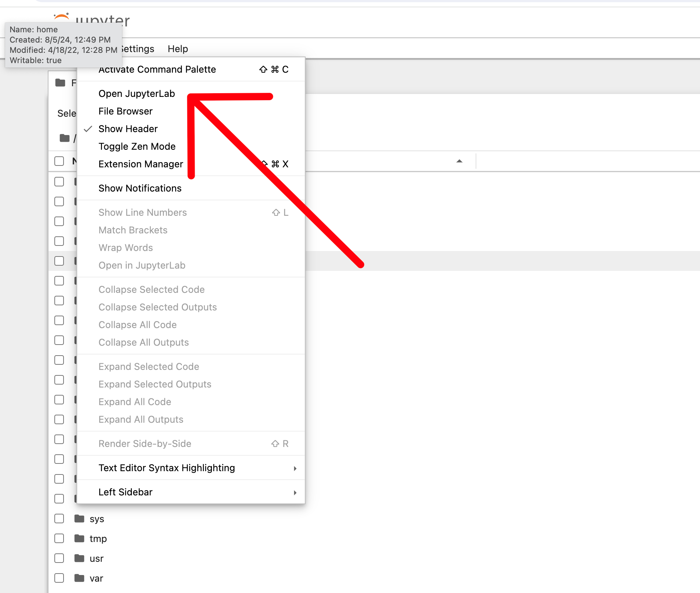Viewport: 700px width, 593px height.
Task: Choose Expand Selected Outputs
Action: pyautogui.click(x=191, y=384)
